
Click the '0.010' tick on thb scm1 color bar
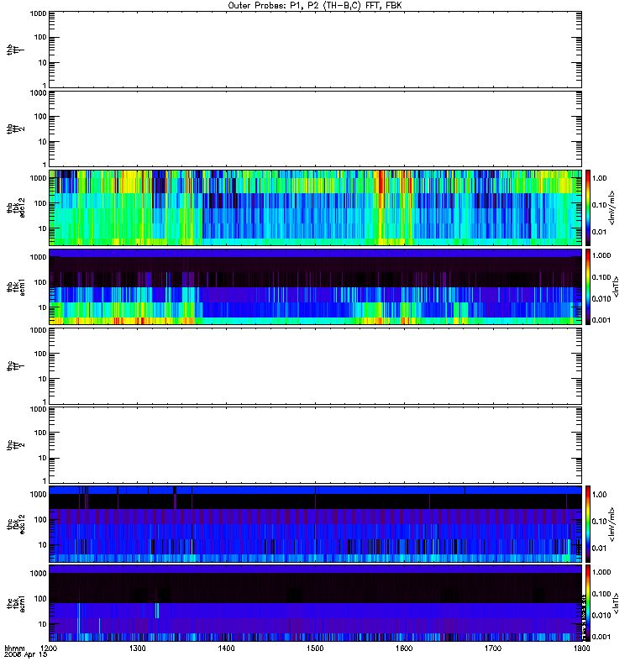click(601, 299)
